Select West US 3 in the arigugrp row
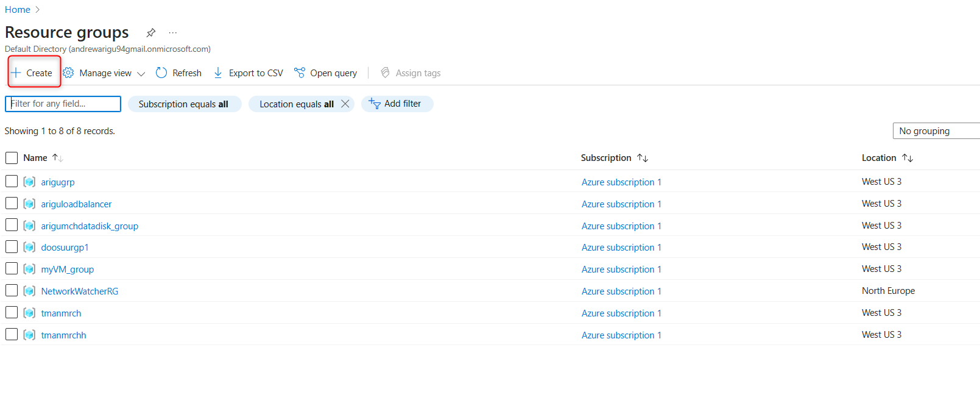The image size is (980, 400). 881,182
